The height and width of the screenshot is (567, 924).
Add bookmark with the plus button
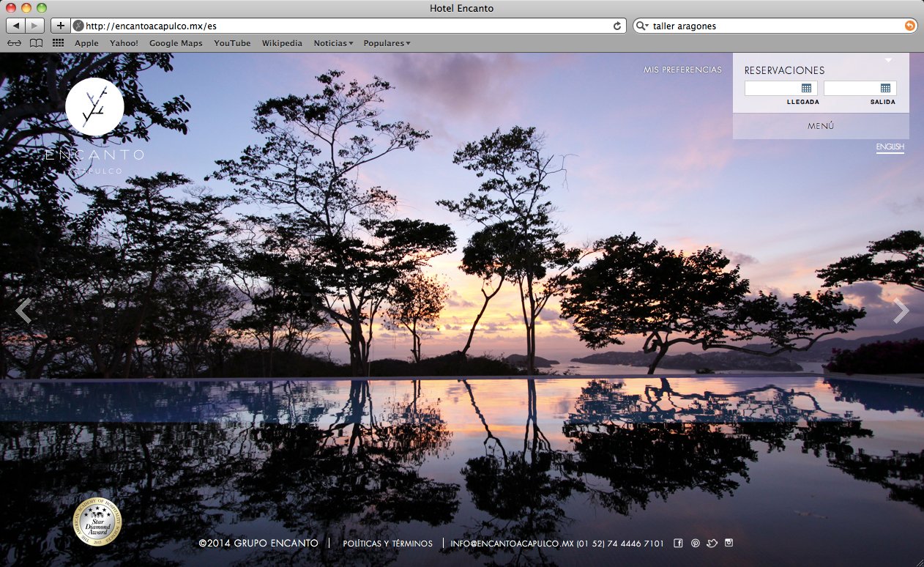[61, 26]
